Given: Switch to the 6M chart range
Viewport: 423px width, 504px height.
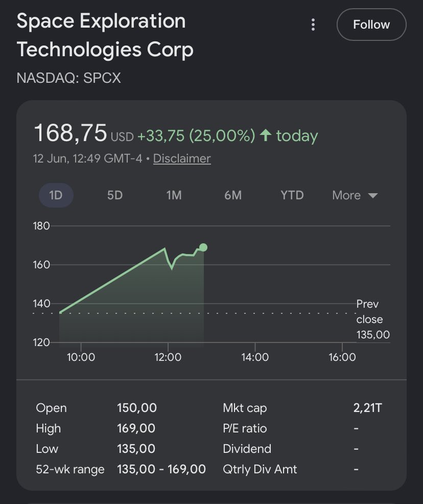Looking at the screenshot, I should pos(233,195).
